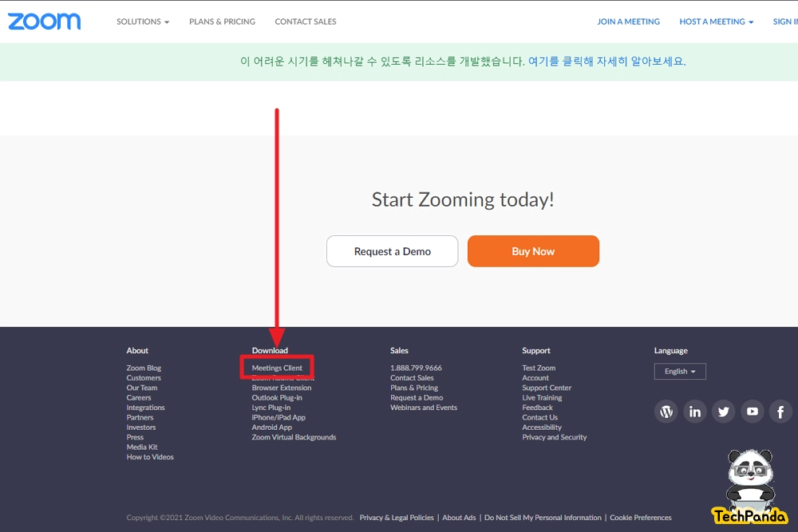Open Zoom's WordPress blog icon
This screenshot has height=532, width=798.
(x=666, y=411)
